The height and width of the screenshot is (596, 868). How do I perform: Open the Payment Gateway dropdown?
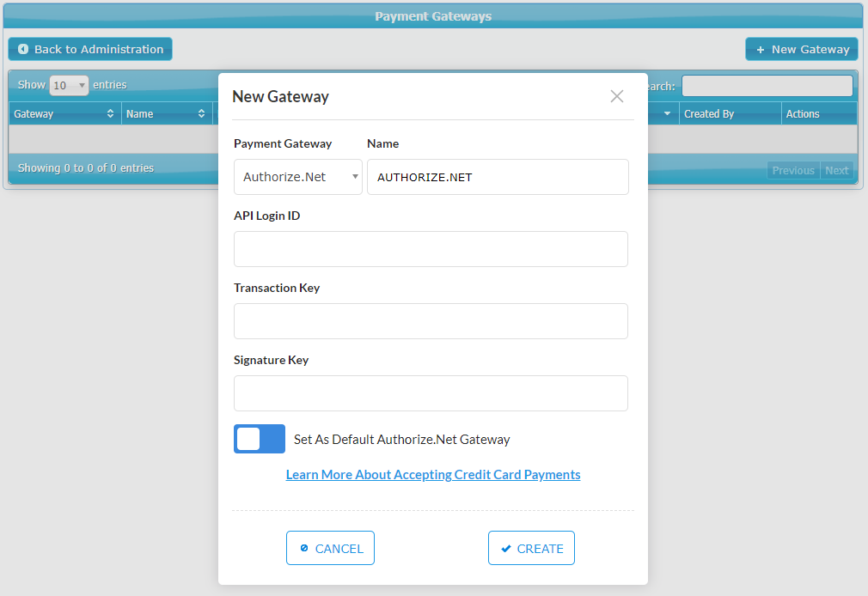tap(298, 177)
